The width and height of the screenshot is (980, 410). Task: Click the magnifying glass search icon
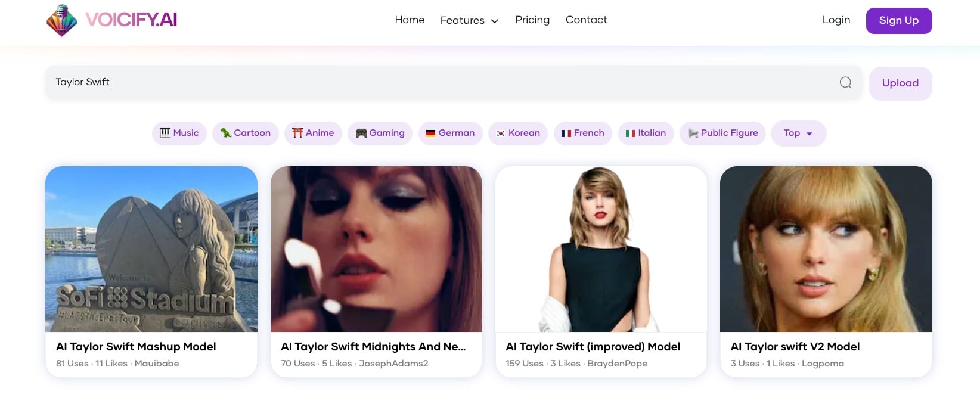845,83
